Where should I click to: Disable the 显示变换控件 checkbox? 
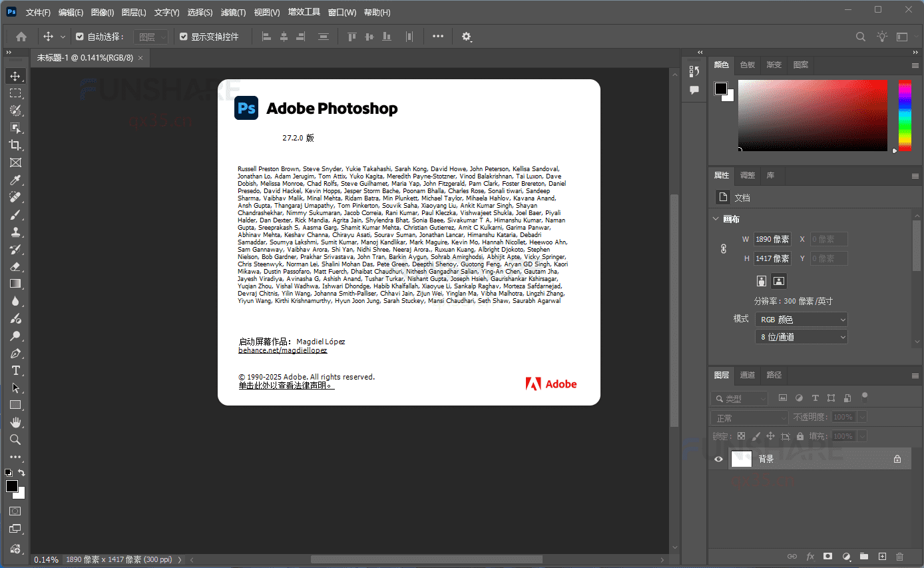184,36
